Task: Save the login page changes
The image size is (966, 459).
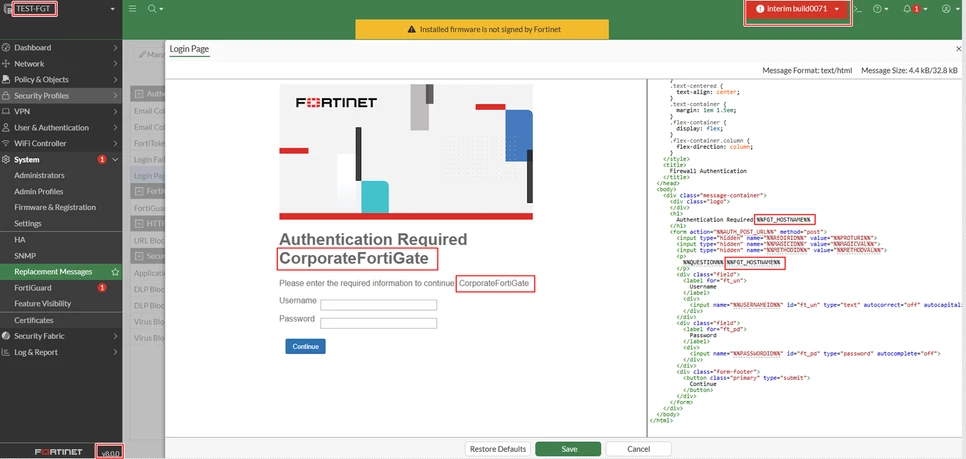Action: click(568, 449)
